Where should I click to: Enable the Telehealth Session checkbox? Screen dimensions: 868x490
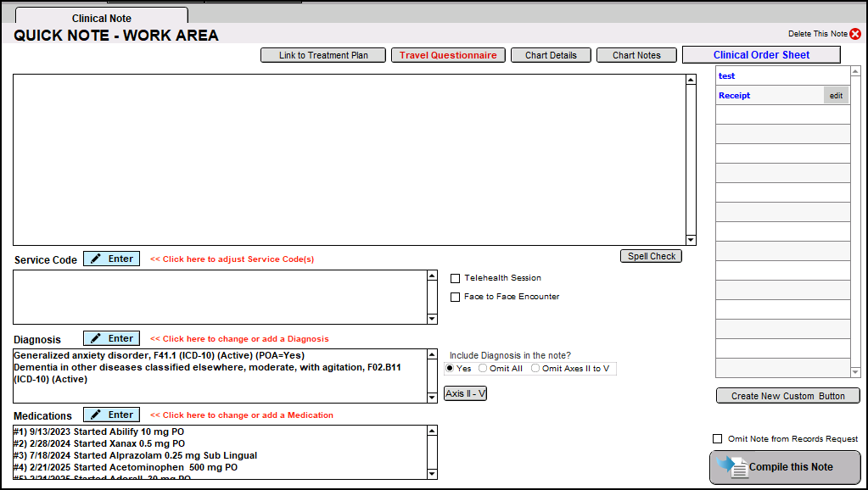[x=456, y=278]
